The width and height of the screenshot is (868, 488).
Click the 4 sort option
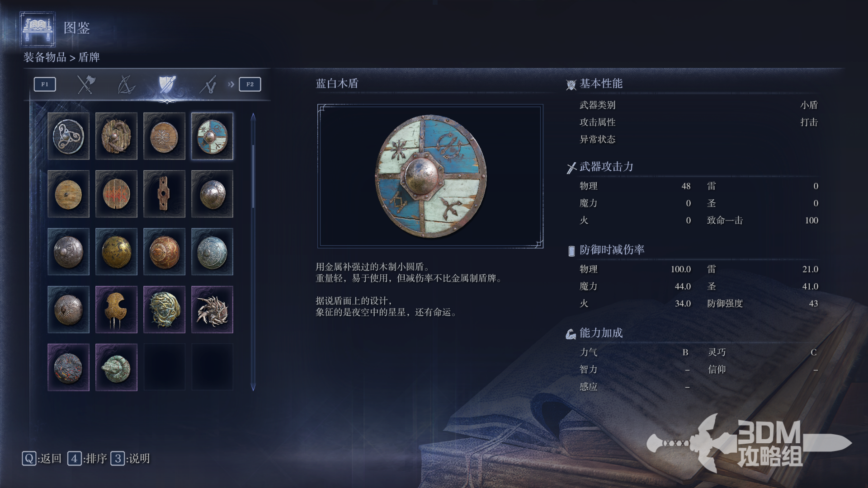tap(87, 459)
